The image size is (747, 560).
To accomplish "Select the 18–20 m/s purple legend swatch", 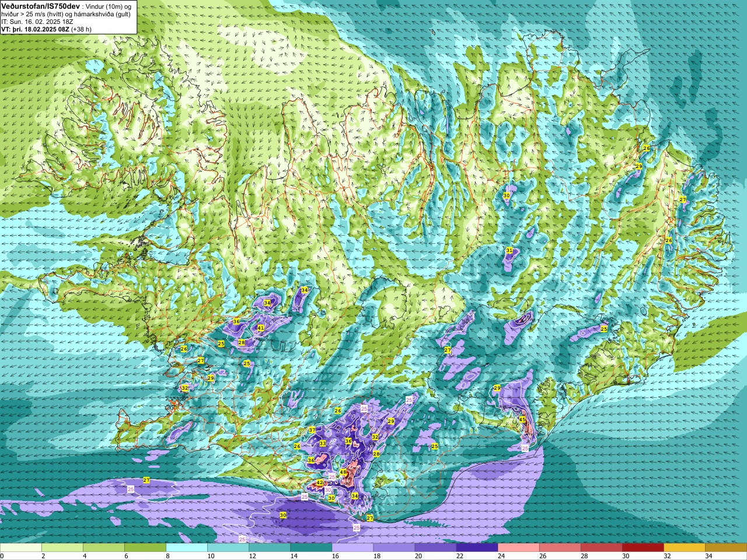I will click(x=394, y=548).
